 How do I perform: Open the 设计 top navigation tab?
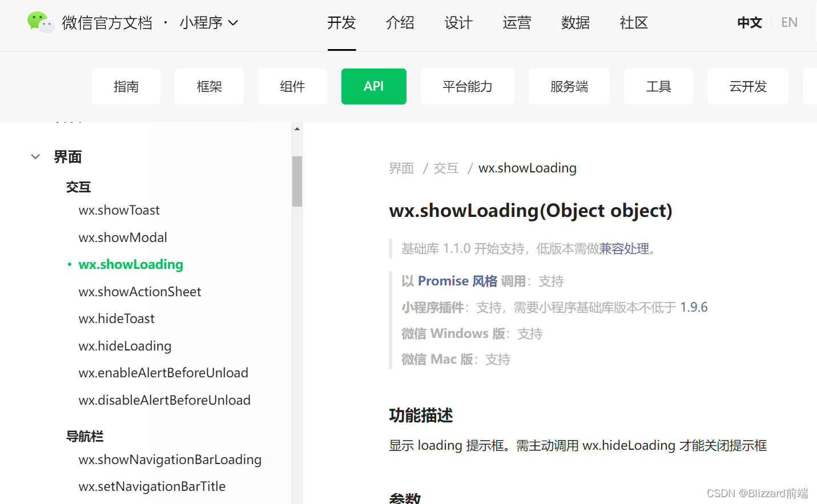(458, 23)
